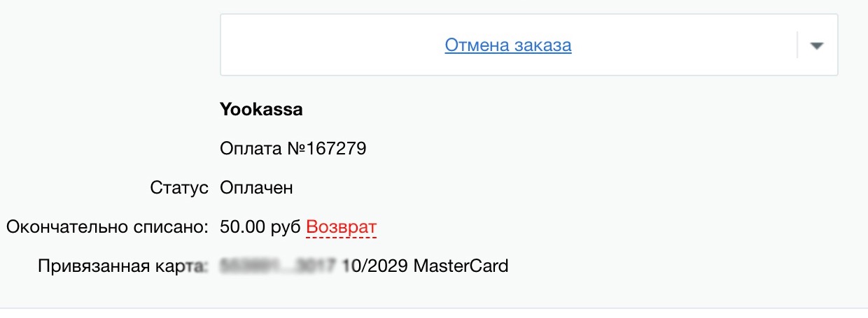Expand the dropdown arrow beside Отмена заказа
The image size is (868, 318).
816,45
